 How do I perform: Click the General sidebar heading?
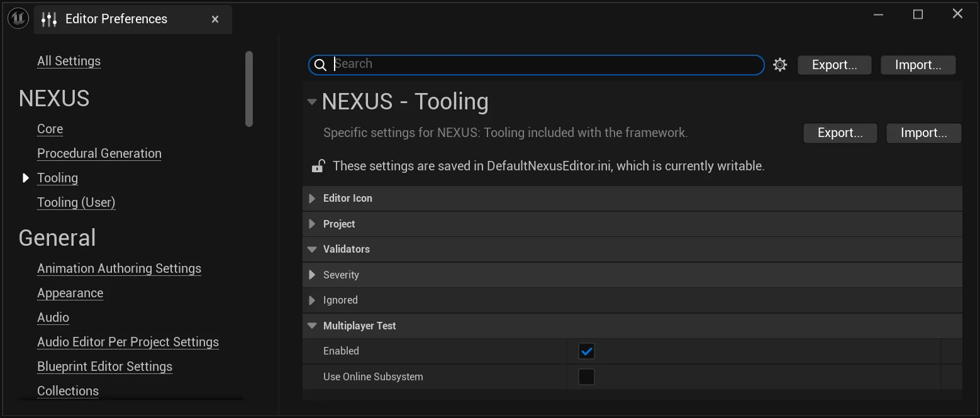(x=57, y=238)
